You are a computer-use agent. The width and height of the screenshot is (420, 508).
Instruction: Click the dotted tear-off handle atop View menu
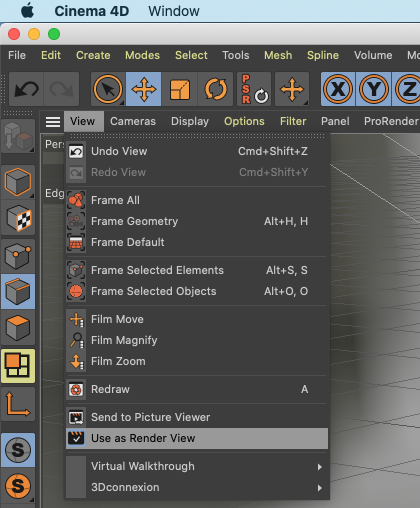coord(197,136)
